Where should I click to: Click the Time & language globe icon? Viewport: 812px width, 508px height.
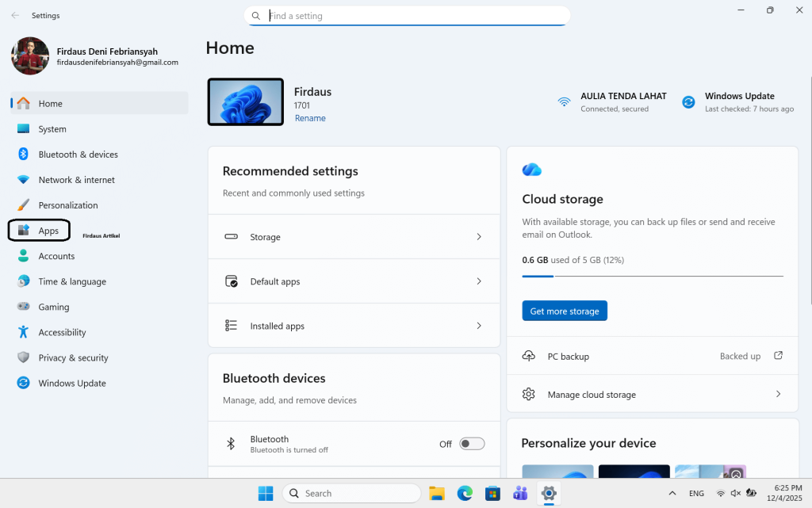click(x=23, y=281)
